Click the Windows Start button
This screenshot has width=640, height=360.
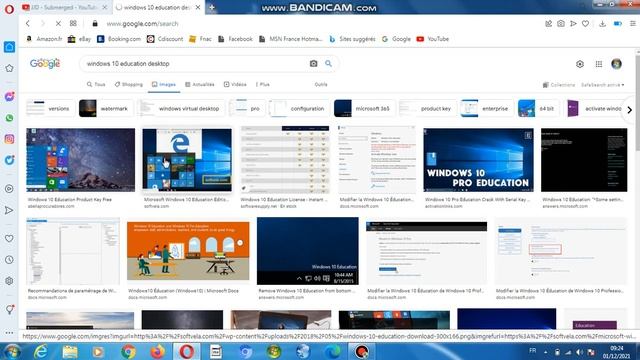(x=12, y=351)
